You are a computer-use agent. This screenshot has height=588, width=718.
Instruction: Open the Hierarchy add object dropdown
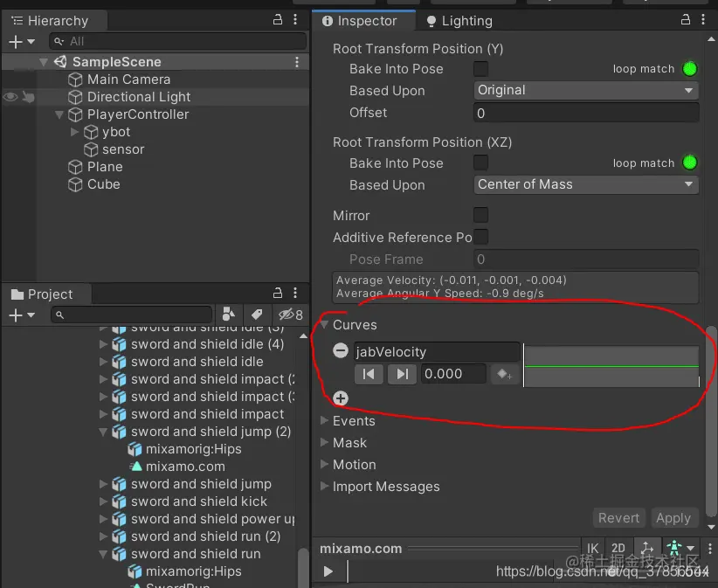pyautogui.click(x=22, y=42)
